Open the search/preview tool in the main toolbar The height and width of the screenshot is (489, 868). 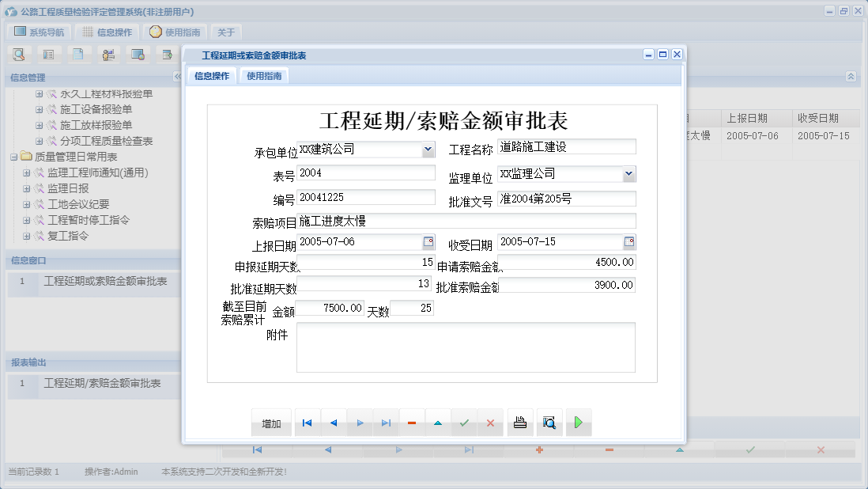19,54
